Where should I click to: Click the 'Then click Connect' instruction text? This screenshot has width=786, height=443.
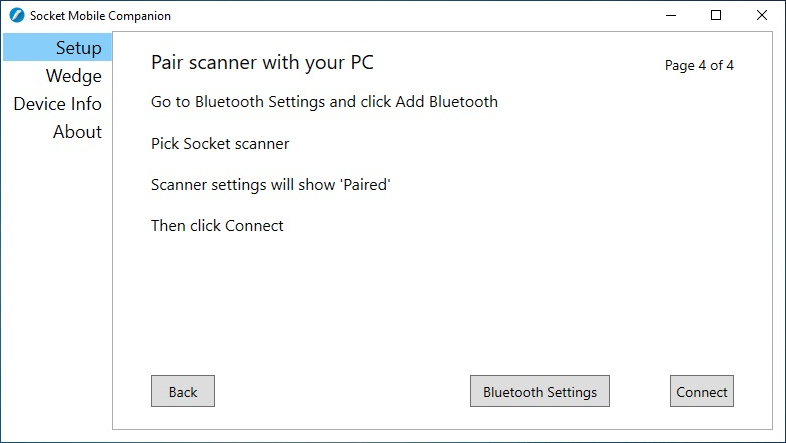click(217, 226)
